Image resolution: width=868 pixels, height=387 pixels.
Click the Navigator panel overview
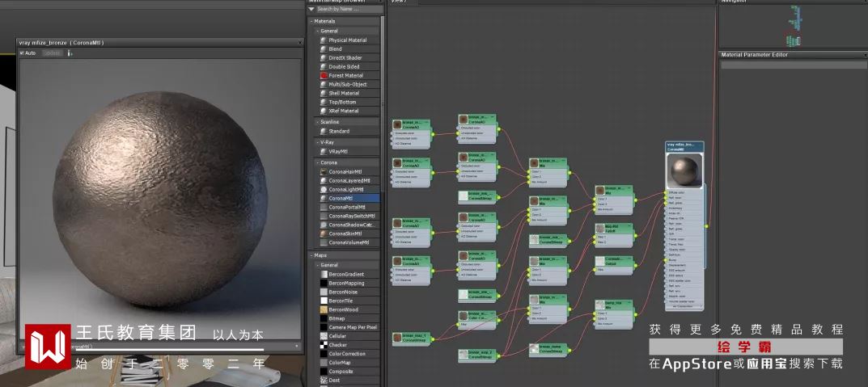pyautogui.click(x=792, y=26)
